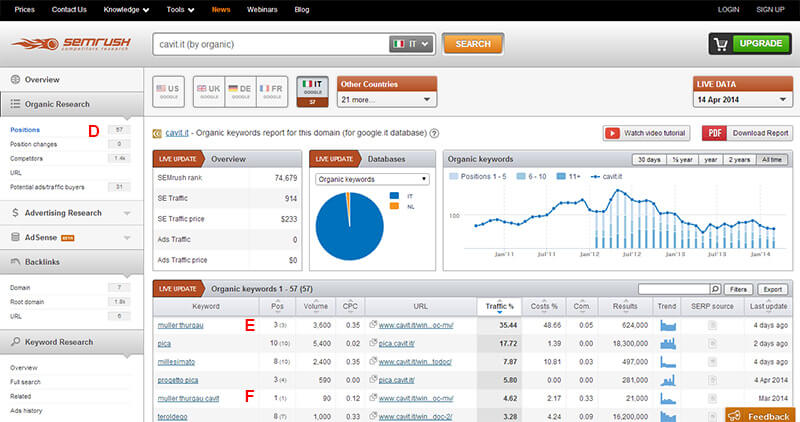The image size is (800, 422).
Task: Click the domain search input field
Action: tap(270, 44)
